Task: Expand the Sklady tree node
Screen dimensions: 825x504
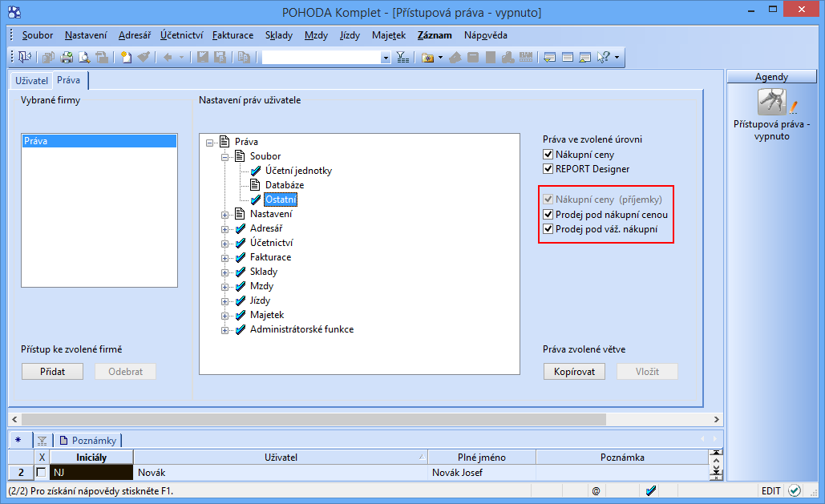Action: pyautogui.click(x=224, y=272)
